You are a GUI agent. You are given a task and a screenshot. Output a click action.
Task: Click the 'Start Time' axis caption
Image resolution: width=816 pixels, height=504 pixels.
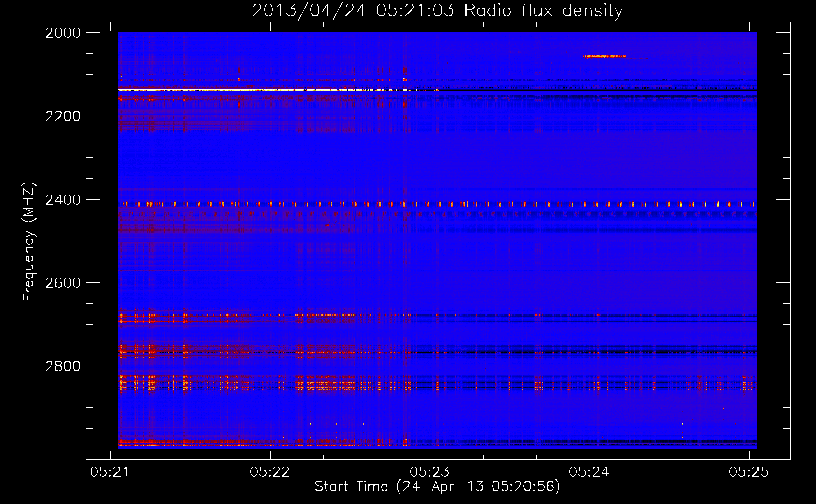click(352, 486)
